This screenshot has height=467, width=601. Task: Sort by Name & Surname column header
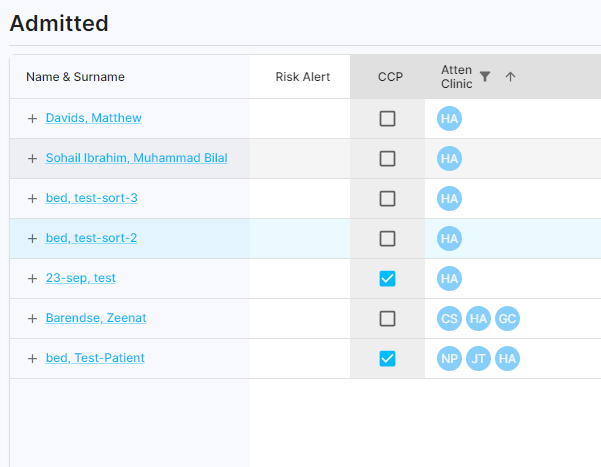(75, 77)
